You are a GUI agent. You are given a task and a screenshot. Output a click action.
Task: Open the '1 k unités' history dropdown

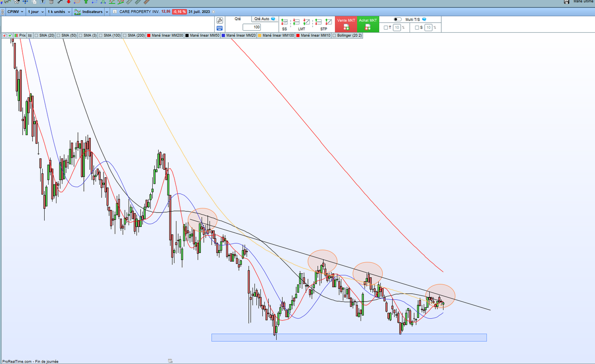tap(59, 11)
